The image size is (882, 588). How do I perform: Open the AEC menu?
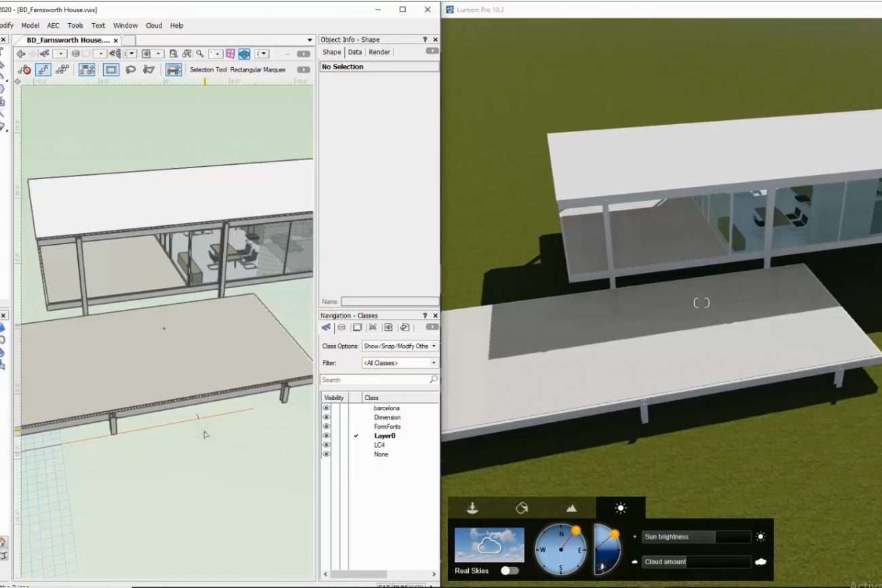click(53, 26)
